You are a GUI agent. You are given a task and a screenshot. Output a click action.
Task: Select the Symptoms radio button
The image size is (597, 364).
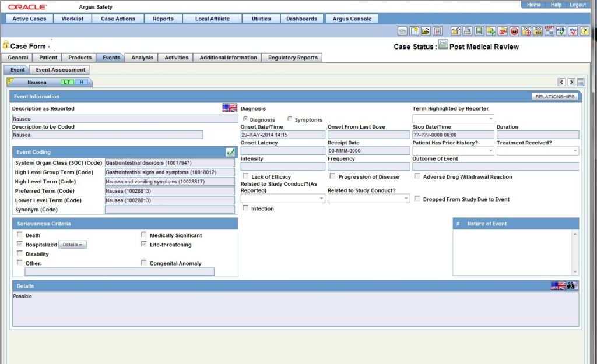tap(290, 119)
